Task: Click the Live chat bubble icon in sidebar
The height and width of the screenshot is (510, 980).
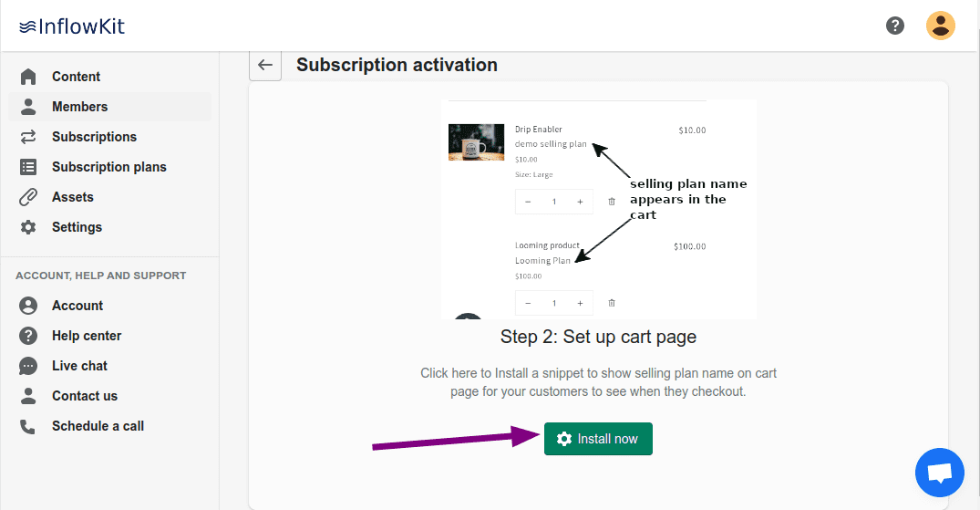Action: coord(28,366)
